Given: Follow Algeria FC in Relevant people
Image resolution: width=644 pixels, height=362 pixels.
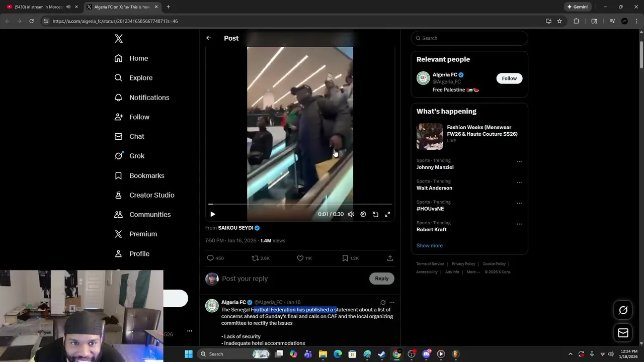Looking at the screenshot, I should 509,78.
